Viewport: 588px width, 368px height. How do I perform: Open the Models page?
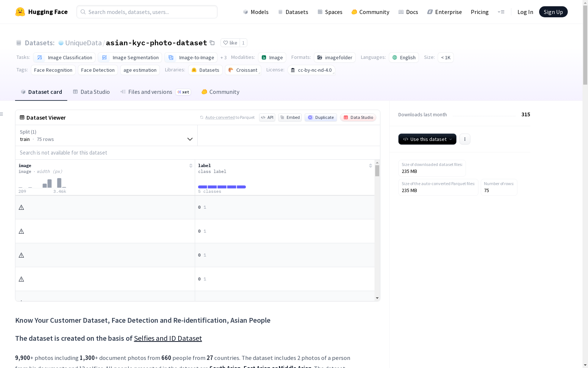click(x=256, y=12)
